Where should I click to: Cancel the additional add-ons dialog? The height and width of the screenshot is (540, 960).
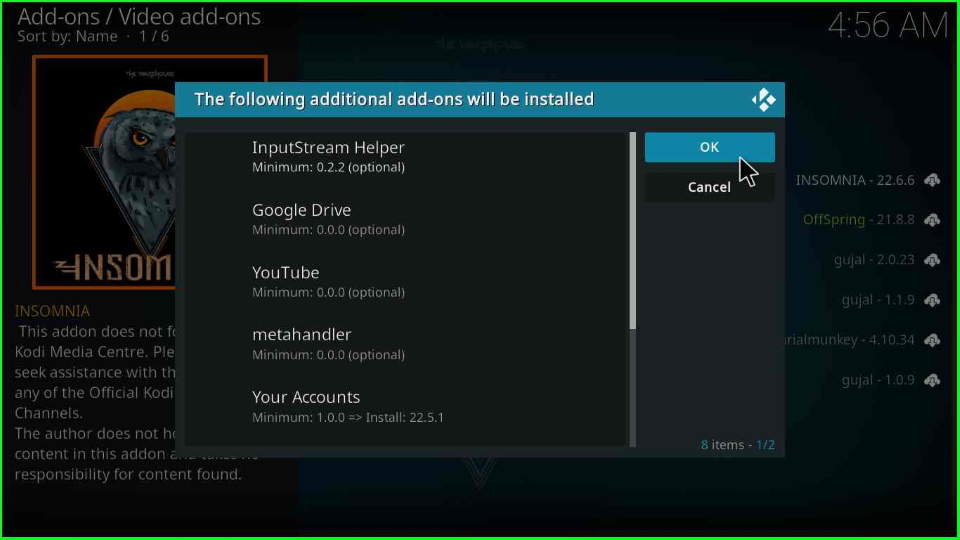point(709,187)
